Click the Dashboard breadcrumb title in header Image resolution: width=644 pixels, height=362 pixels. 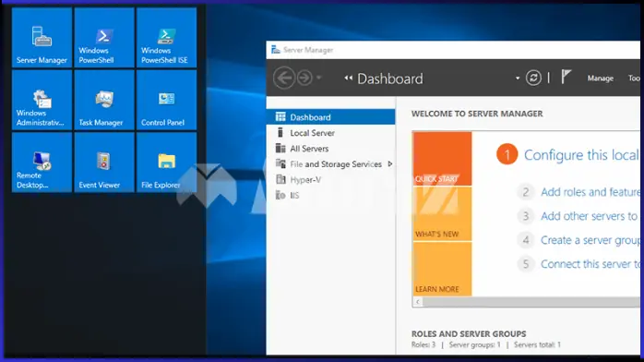click(x=389, y=78)
